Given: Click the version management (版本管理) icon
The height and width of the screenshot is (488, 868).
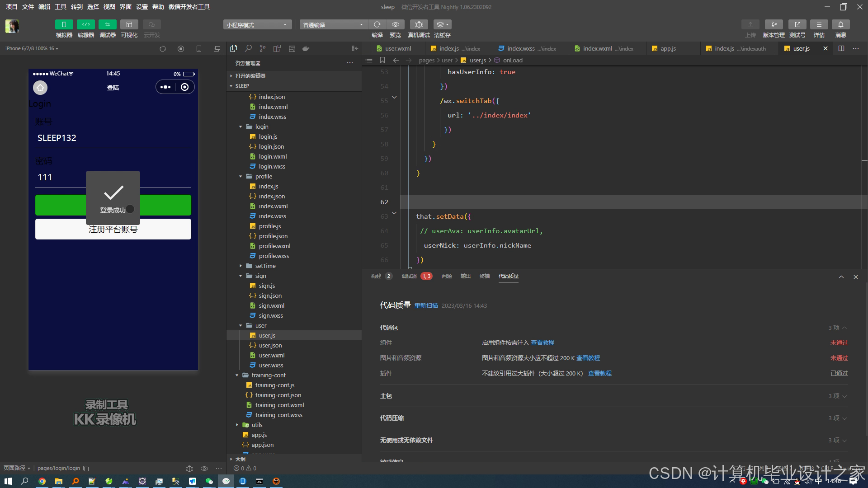Looking at the screenshot, I should pyautogui.click(x=774, y=24).
